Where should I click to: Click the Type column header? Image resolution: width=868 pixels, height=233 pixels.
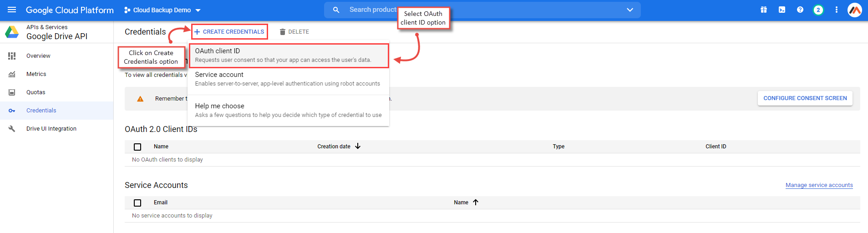pos(558,147)
